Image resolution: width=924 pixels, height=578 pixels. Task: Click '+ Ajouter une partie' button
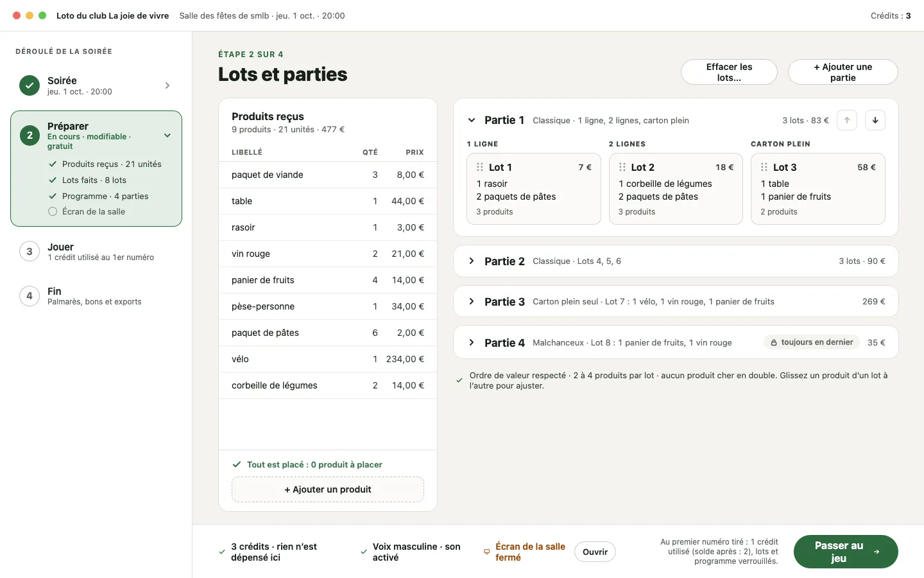click(x=843, y=72)
